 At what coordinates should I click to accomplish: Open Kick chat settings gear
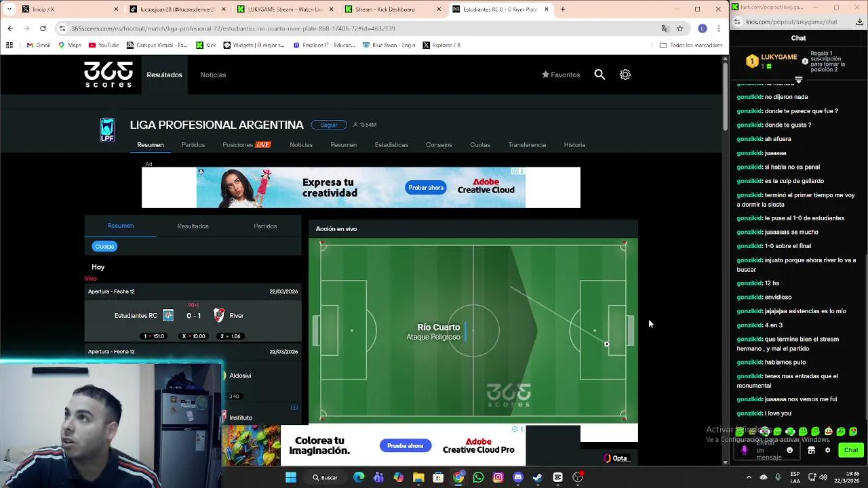tap(827, 450)
